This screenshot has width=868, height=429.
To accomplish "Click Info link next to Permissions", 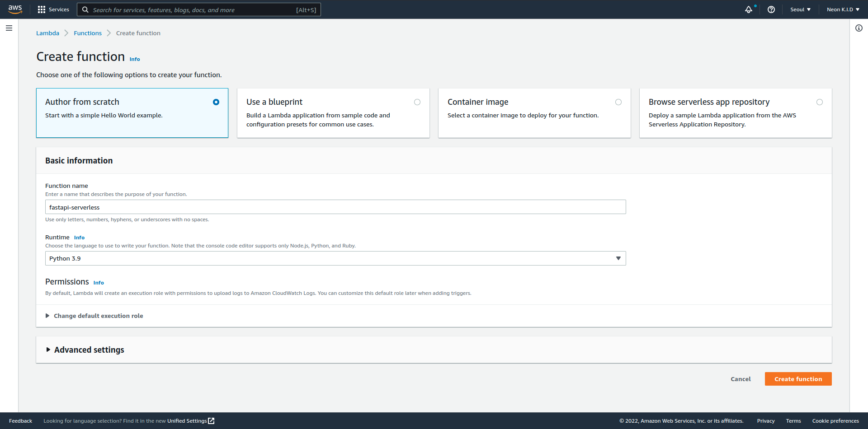I will [x=99, y=283].
